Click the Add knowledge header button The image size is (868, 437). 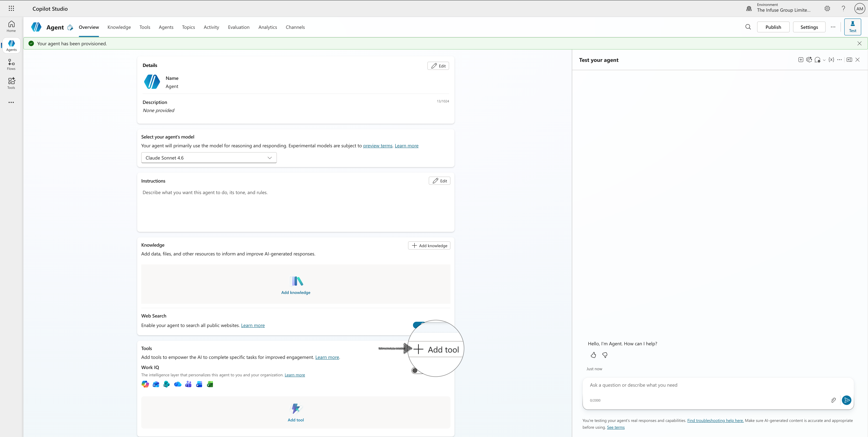[x=429, y=246]
